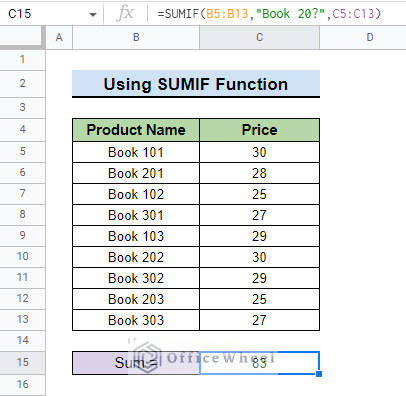Select the price cell for Book 301
Viewport: 406px width, 396px height.
[259, 215]
